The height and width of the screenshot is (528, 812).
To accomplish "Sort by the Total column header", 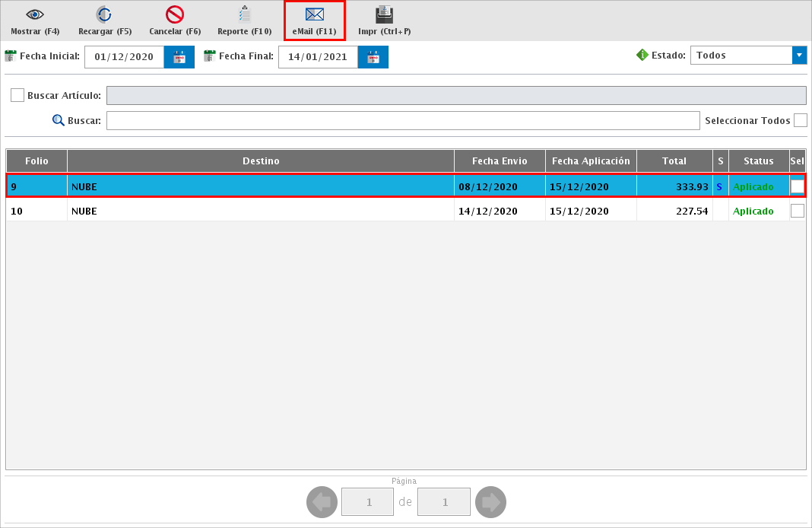I will pyautogui.click(x=674, y=161).
